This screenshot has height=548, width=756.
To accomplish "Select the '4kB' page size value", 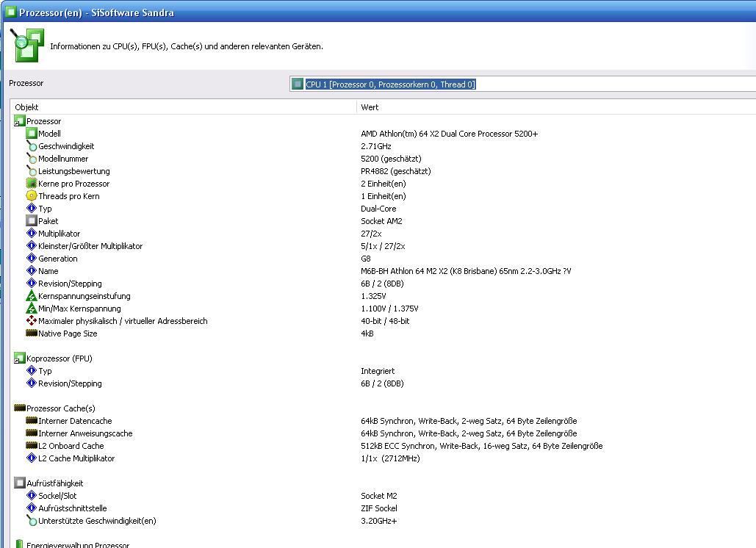I will 367,334.
